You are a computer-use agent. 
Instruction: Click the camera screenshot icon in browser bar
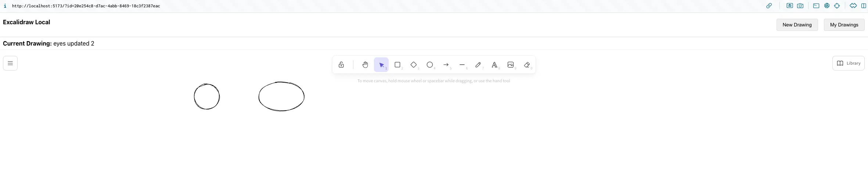800,6
